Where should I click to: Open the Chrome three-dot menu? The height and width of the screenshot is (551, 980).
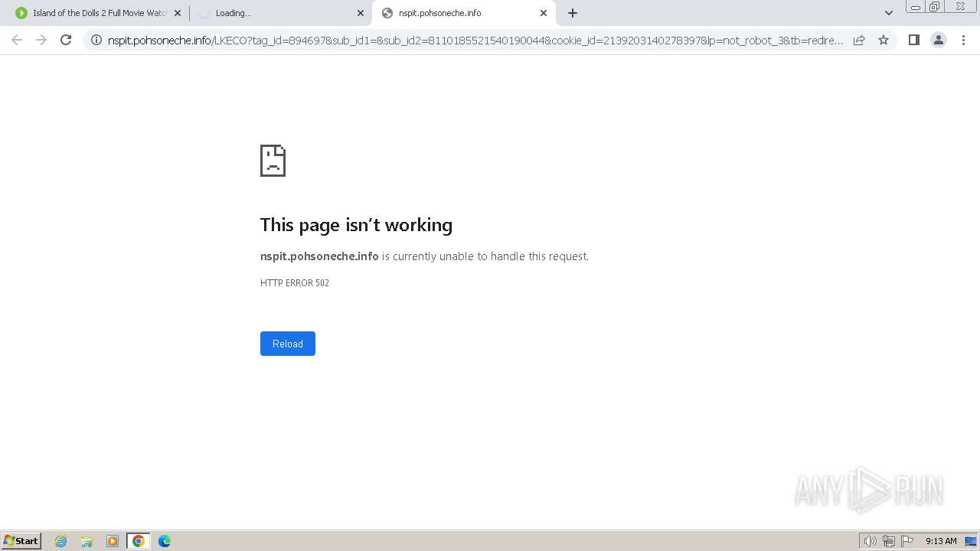964,40
